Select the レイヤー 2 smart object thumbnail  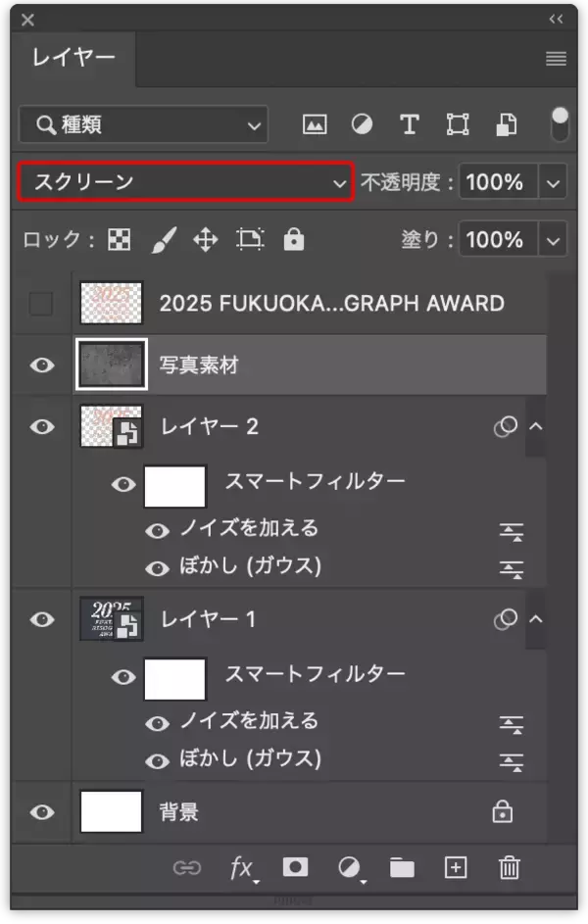(x=111, y=426)
